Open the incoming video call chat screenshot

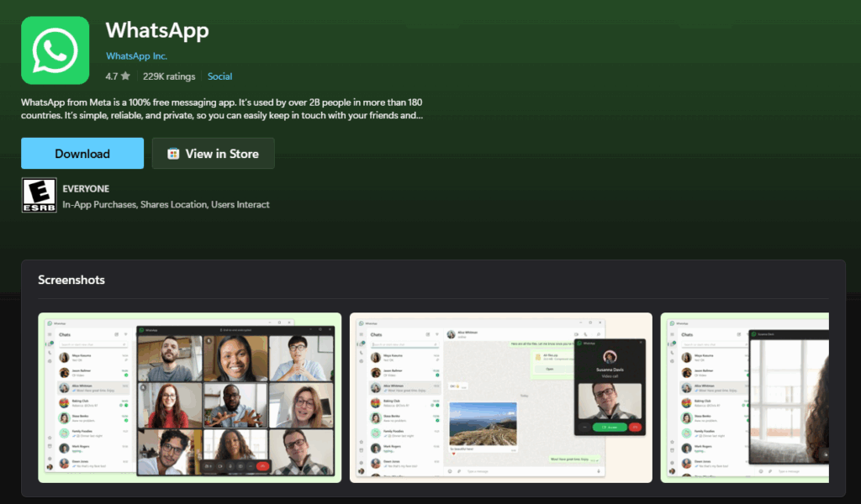pyautogui.click(x=501, y=397)
